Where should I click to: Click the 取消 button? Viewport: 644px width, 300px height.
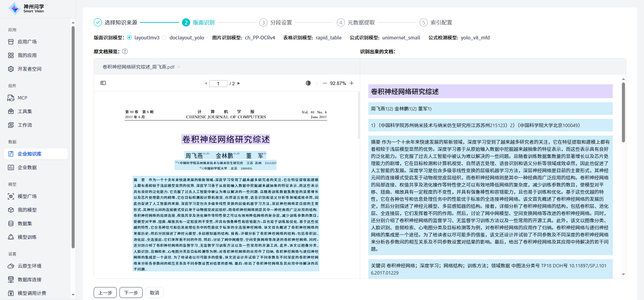tap(154, 293)
